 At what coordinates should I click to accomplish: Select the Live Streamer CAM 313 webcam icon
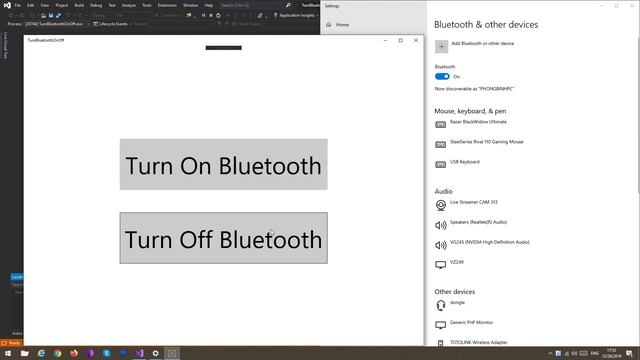tap(440, 205)
